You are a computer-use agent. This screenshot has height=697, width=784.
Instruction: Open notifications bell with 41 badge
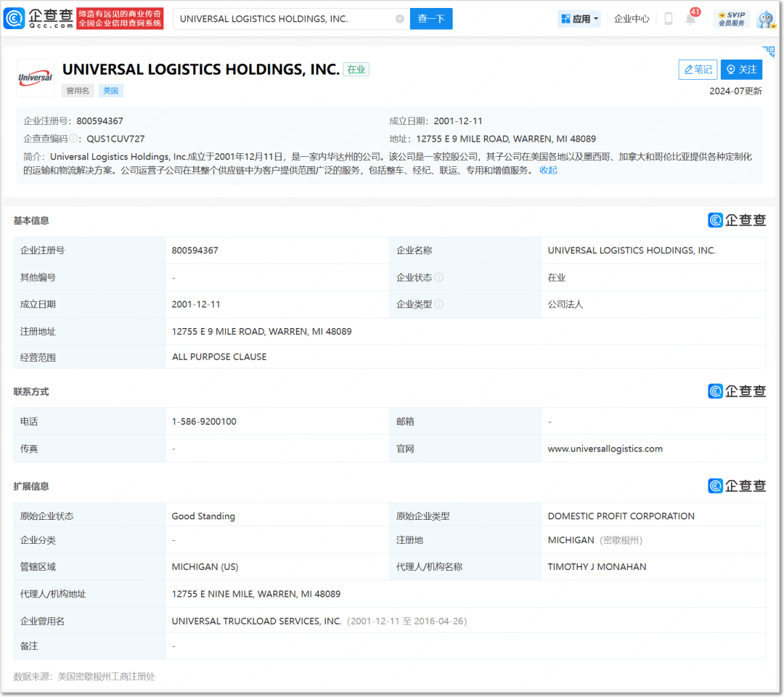pyautogui.click(x=692, y=18)
